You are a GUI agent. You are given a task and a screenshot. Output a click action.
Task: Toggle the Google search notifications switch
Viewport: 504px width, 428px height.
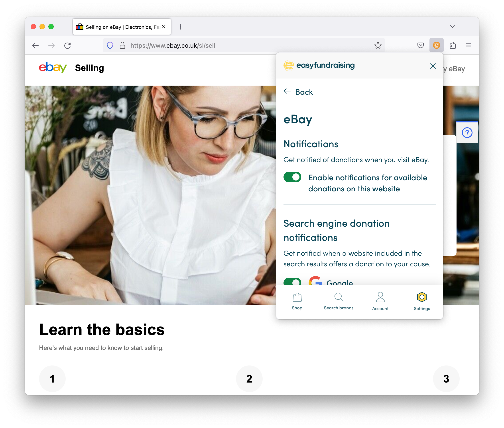pos(292,281)
